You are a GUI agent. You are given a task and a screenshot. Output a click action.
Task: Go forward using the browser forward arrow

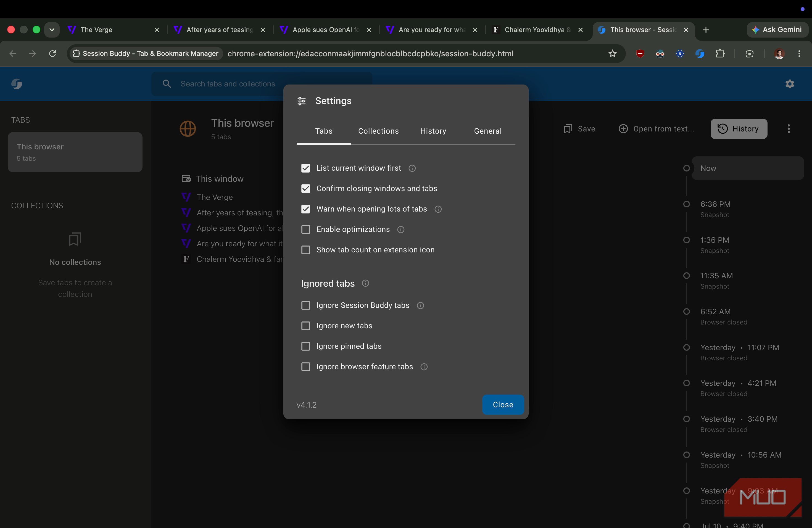click(32, 54)
